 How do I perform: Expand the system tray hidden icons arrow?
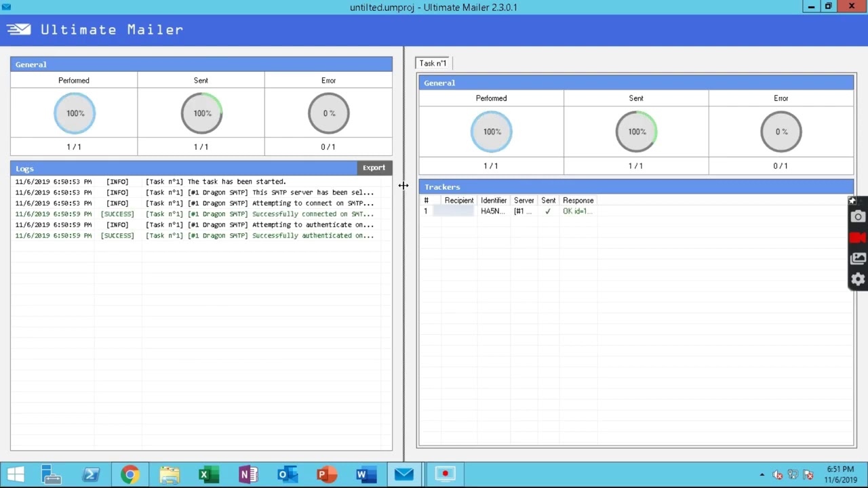762,475
